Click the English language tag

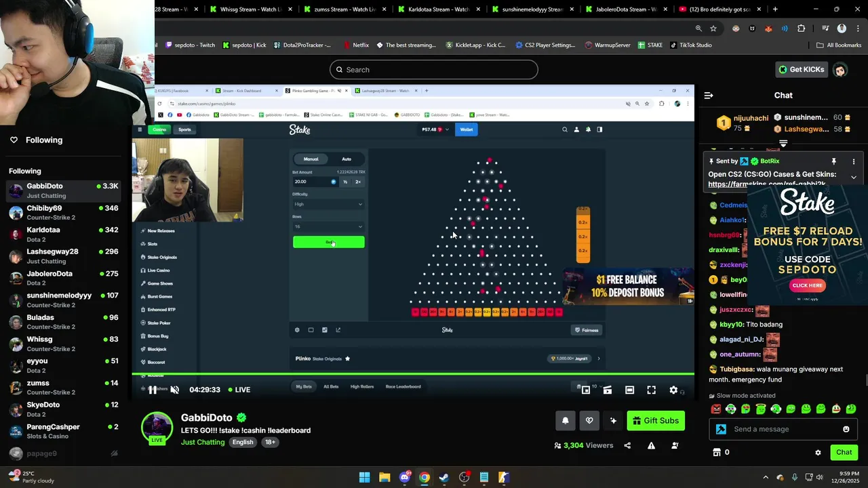(x=242, y=442)
